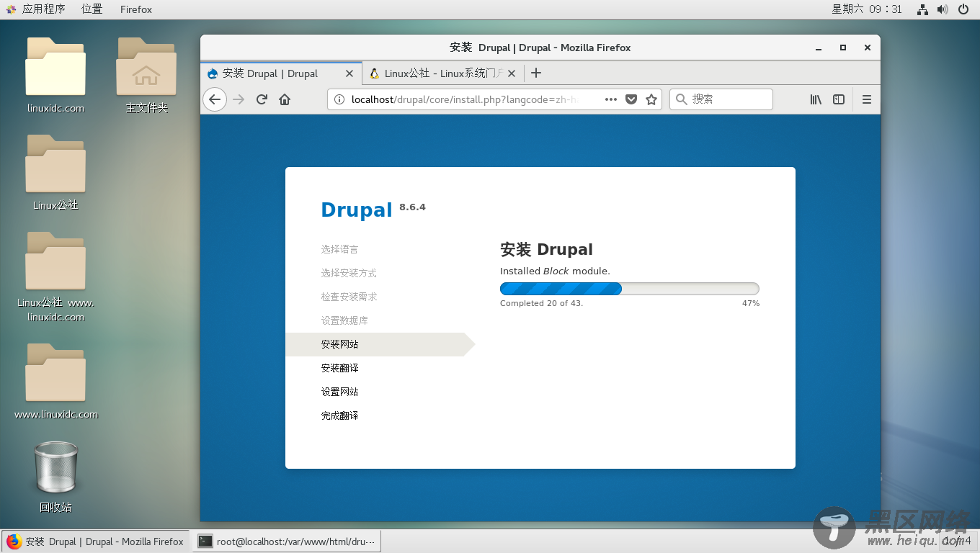
Task: Open page actions three-dot menu
Action: [x=611, y=99]
